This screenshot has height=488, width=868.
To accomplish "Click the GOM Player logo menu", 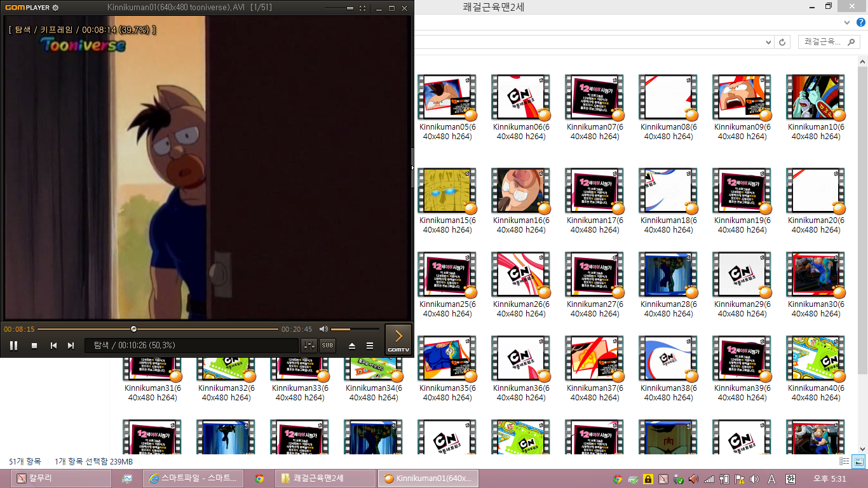I will tap(27, 8).
